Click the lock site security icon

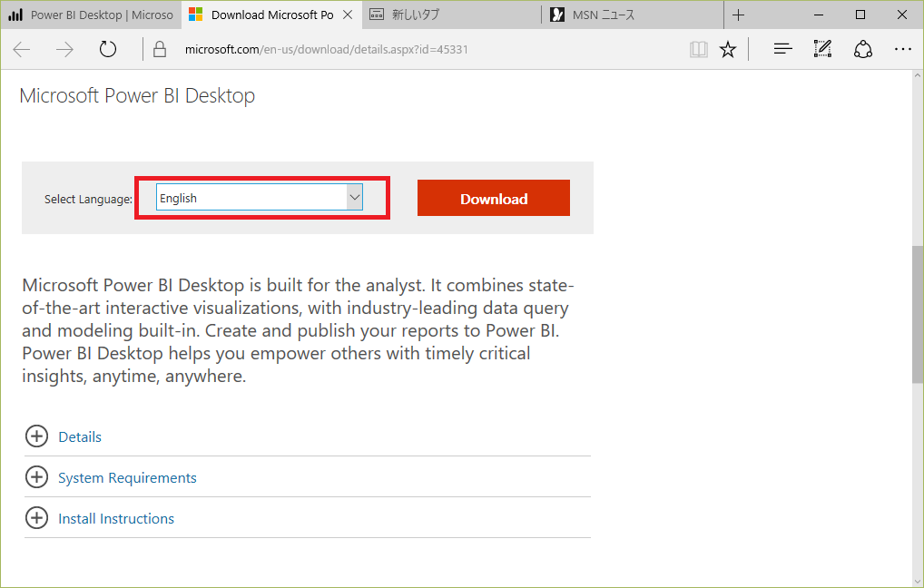(160, 50)
